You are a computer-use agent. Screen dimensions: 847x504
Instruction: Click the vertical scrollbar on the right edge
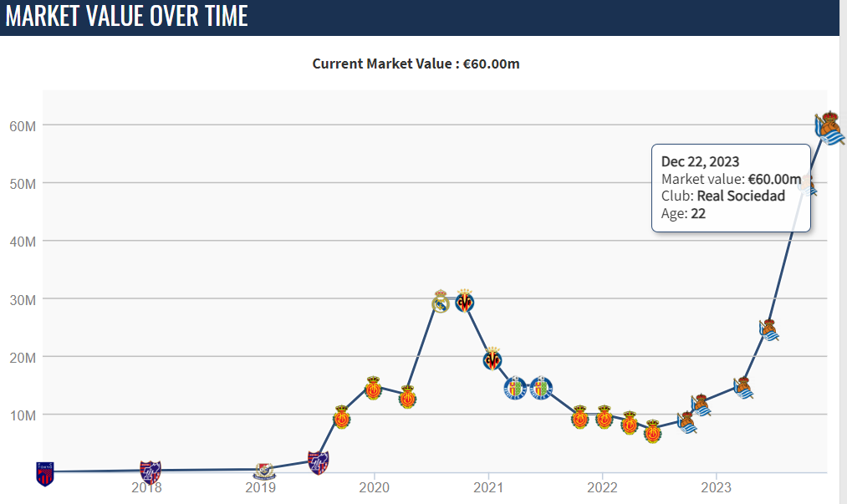point(843,251)
